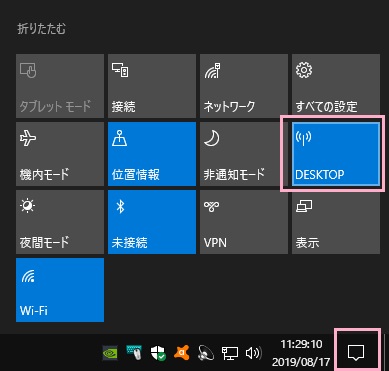Open the wired network tray icon
Screen dimensions: 389x371
click(x=230, y=353)
